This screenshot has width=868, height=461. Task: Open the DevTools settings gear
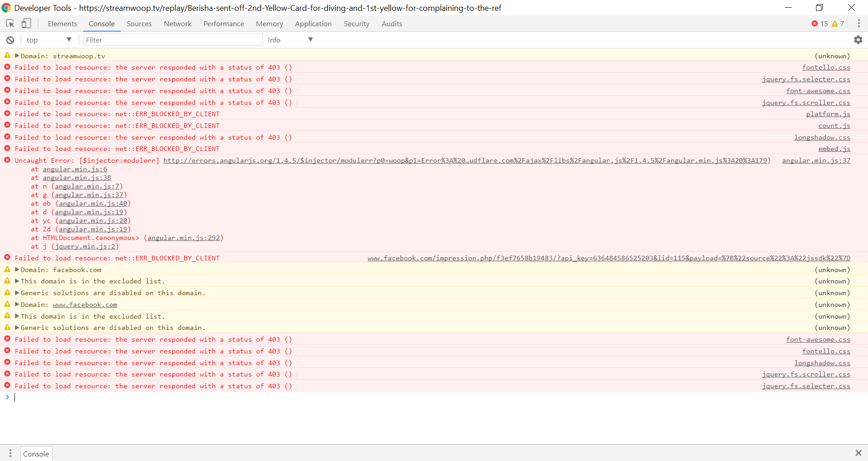click(859, 40)
